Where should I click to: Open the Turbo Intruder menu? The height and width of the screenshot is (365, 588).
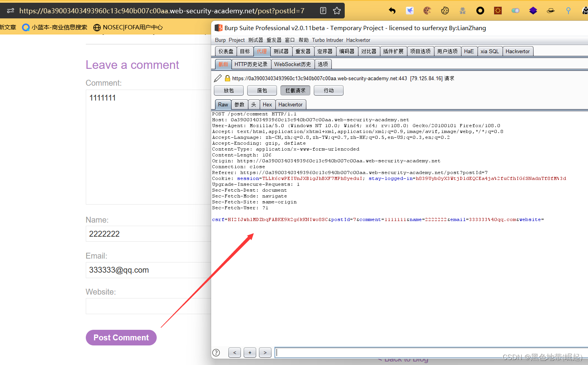coord(327,40)
